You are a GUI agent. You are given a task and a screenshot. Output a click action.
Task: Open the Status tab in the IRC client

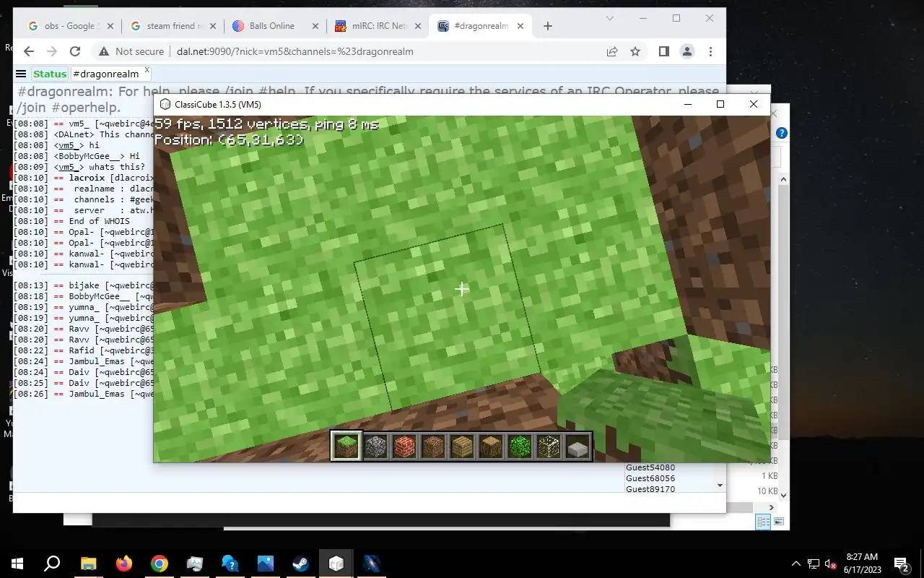pyautogui.click(x=50, y=74)
